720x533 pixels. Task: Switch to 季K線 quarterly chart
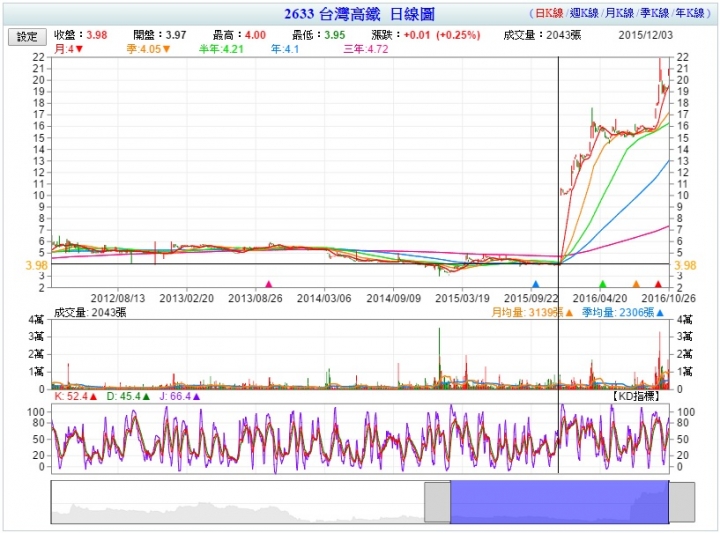[654, 13]
